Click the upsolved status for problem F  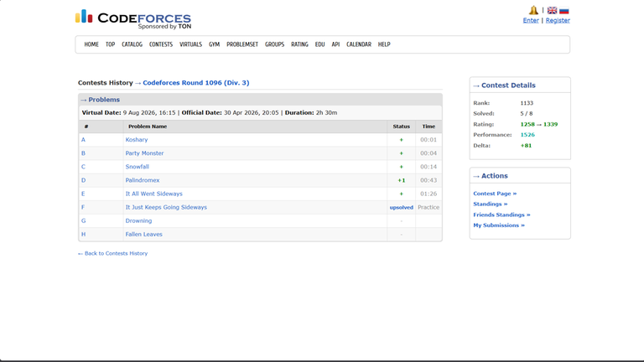pyautogui.click(x=402, y=207)
